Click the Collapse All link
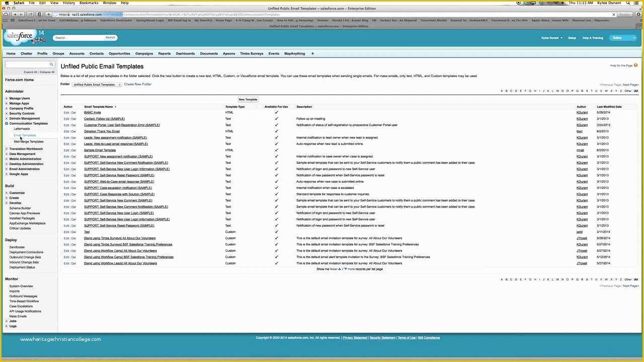Image resolution: width=644 pixels, height=362 pixels. [x=47, y=72]
